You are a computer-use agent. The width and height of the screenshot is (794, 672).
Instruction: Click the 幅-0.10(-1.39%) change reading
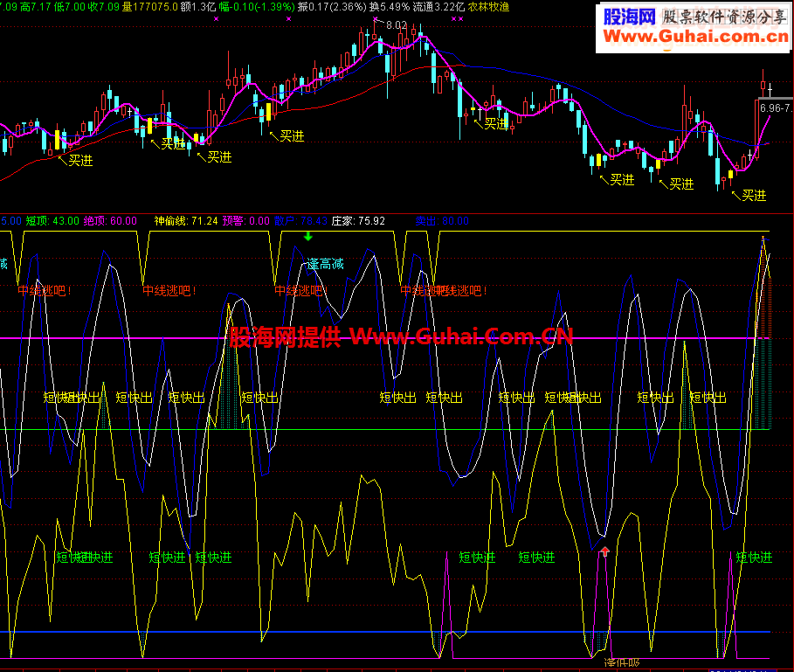(257, 7)
